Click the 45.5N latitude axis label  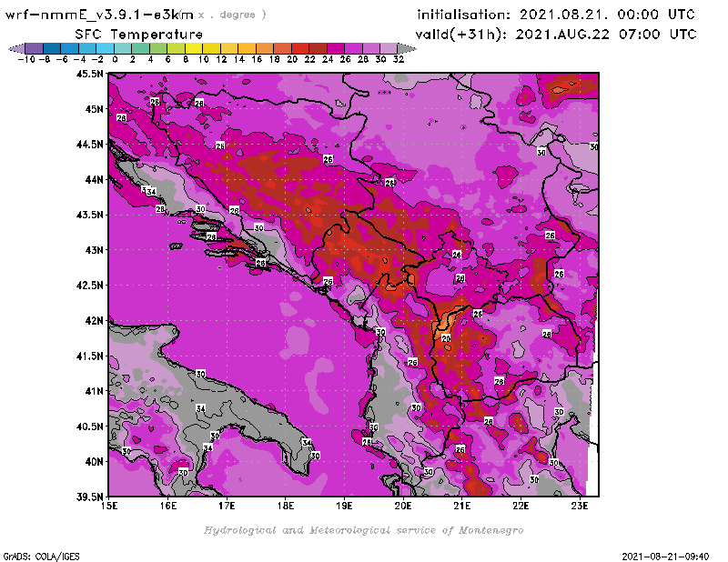pyautogui.click(x=91, y=74)
